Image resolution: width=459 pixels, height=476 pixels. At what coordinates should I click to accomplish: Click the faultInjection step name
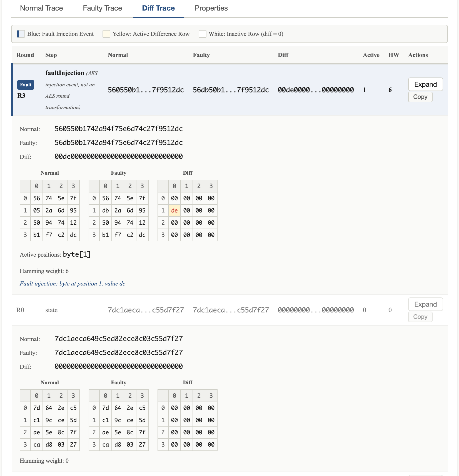click(x=65, y=73)
